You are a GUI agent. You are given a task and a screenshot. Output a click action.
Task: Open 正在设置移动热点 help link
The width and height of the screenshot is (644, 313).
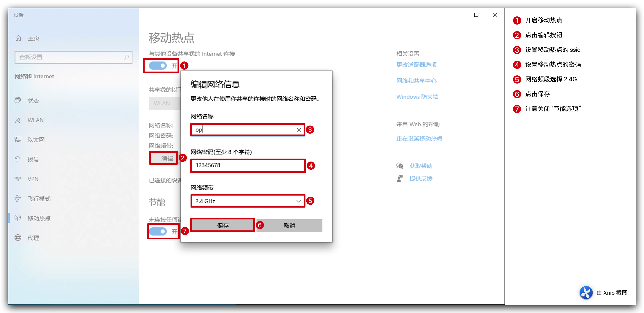(419, 138)
